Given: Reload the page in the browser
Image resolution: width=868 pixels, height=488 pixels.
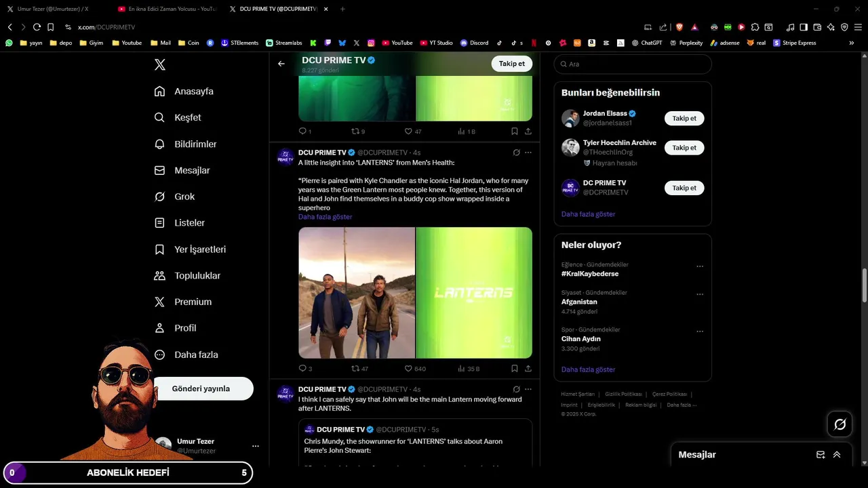Looking at the screenshot, I should tap(37, 27).
